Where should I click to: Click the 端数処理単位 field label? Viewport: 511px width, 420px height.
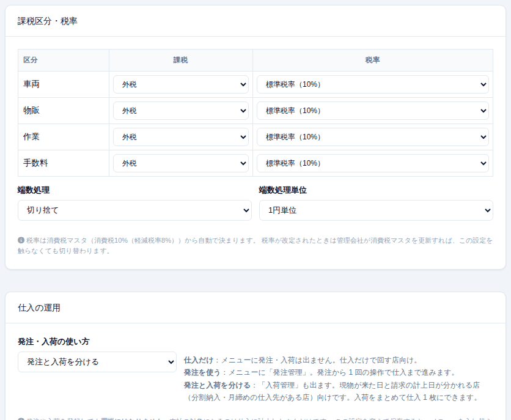283,190
